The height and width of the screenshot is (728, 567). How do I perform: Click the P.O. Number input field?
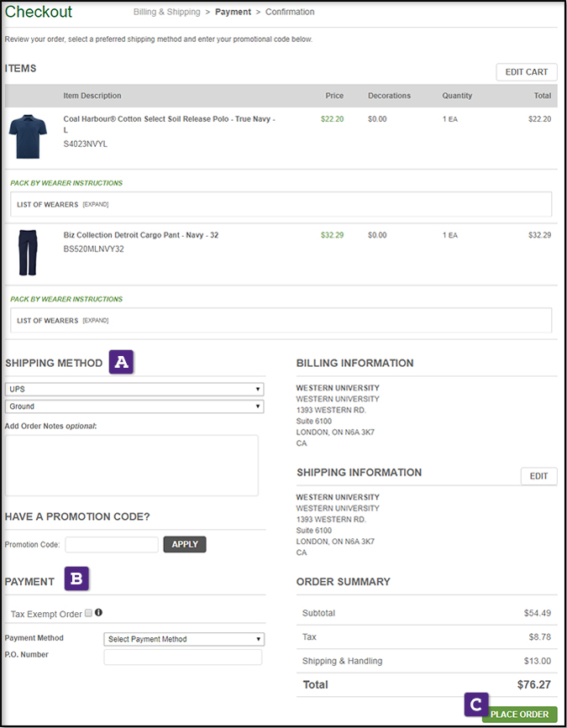pyautogui.click(x=182, y=657)
